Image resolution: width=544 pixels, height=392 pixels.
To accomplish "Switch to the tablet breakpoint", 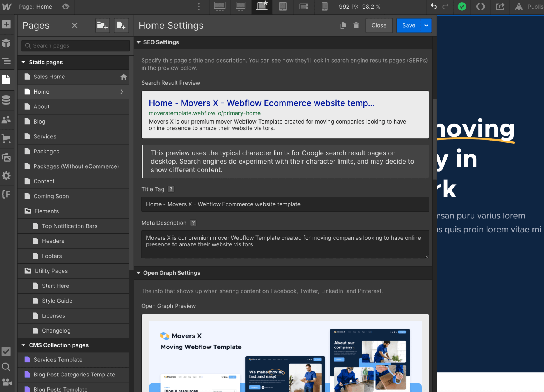I will (283, 7).
